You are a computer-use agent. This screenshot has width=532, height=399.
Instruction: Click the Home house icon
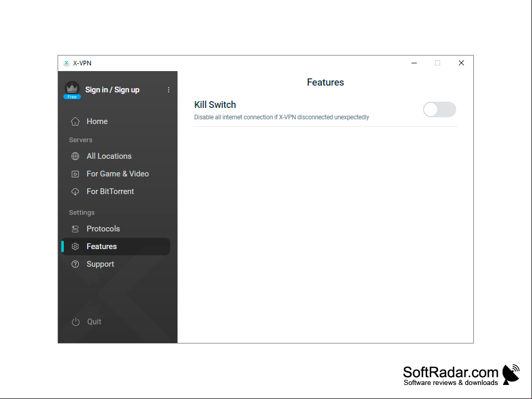[x=75, y=121]
